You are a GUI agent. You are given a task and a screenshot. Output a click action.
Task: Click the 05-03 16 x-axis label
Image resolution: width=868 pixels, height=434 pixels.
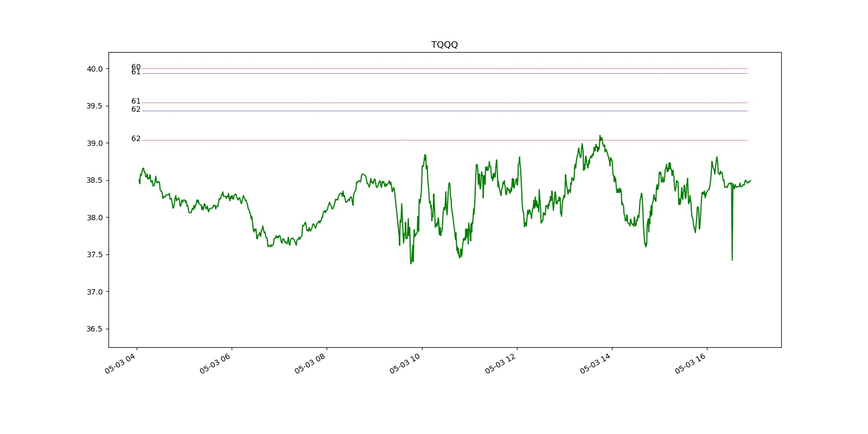coord(690,363)
